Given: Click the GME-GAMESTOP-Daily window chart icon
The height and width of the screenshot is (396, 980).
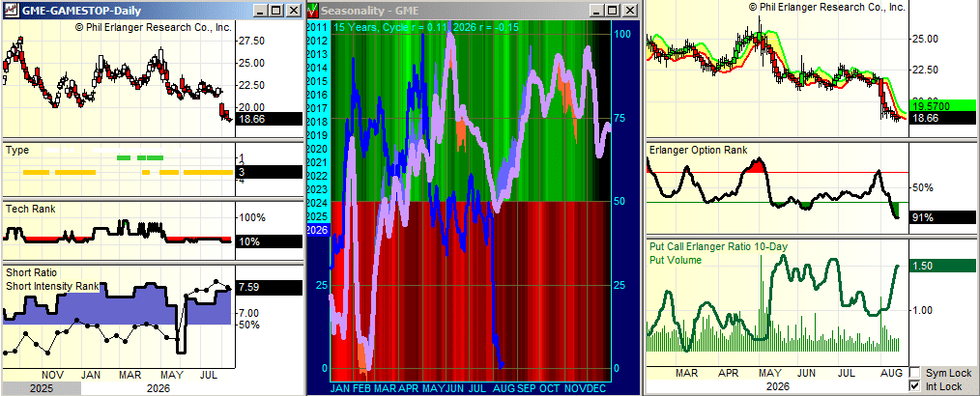Looking at the screenshot, I should 12,11.
